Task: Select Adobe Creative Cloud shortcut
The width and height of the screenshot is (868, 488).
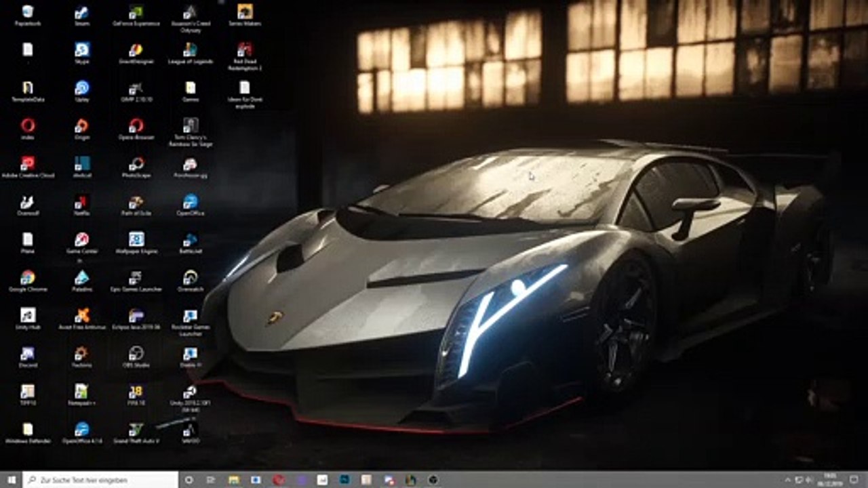Action: tap(27, 167)
